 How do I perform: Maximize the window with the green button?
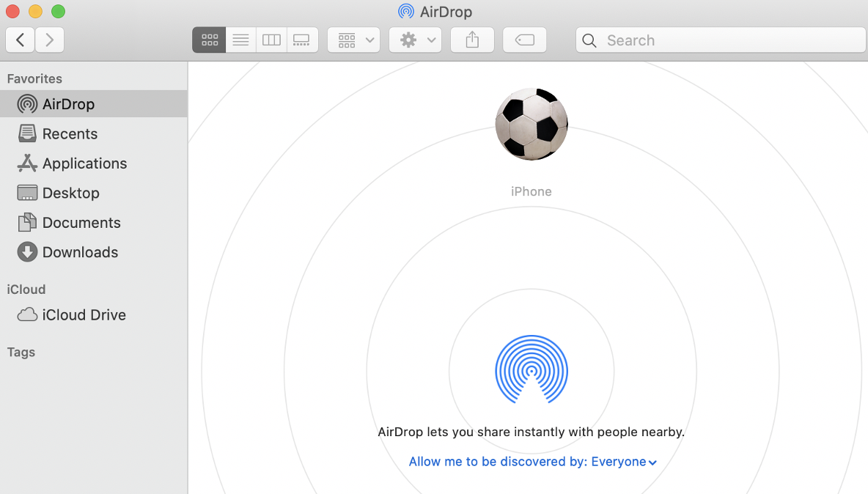coord(58,11)
